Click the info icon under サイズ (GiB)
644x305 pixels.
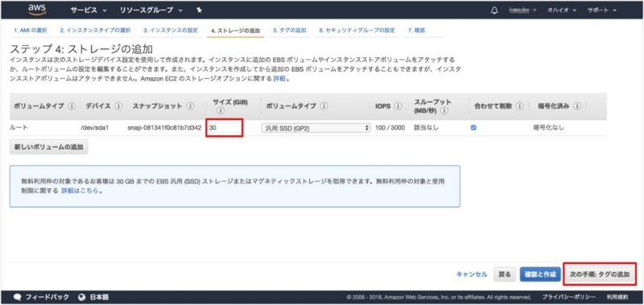click(x=221, y=110)
